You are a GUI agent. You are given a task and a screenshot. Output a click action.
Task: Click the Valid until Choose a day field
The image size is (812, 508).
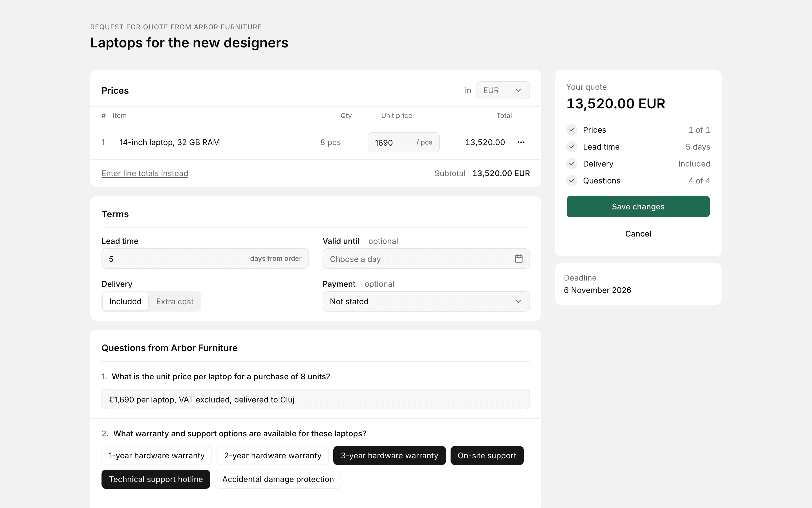[x=426, y=259]
